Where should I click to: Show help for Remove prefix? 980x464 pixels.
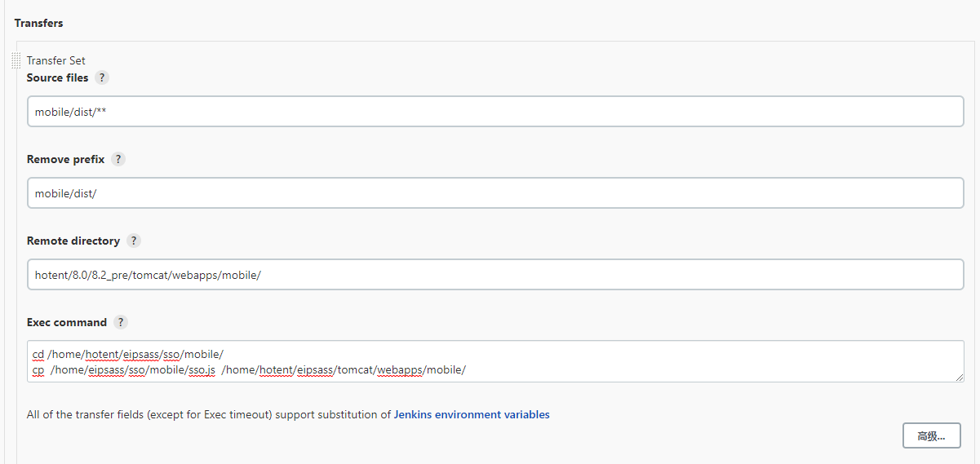pyautogui.click(x=118, y=159)
